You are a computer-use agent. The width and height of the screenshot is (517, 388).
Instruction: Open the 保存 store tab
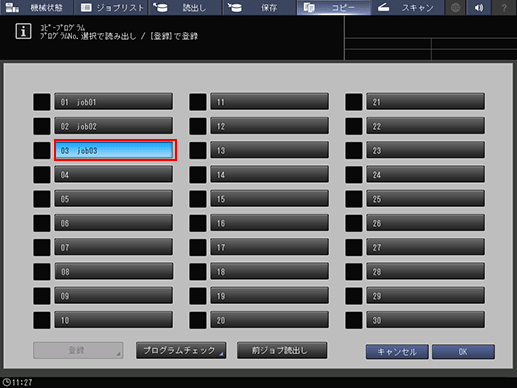[x=259, y=7]
